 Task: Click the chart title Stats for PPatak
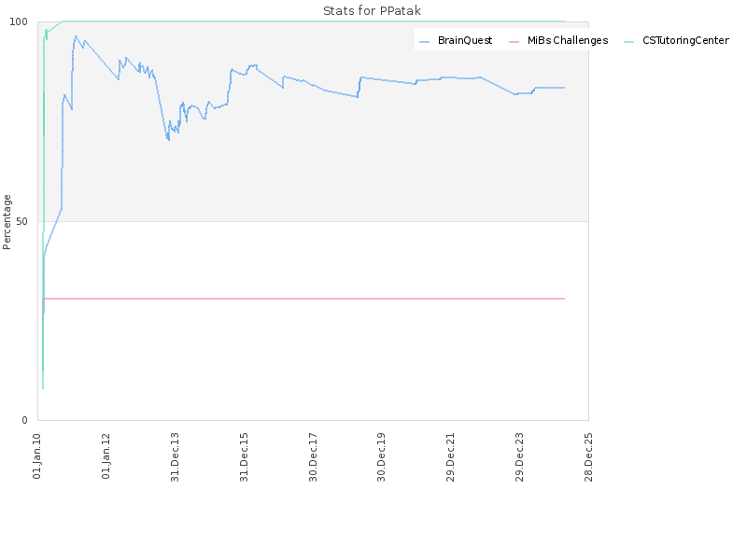pyautogui.click(x=372, y=10)
